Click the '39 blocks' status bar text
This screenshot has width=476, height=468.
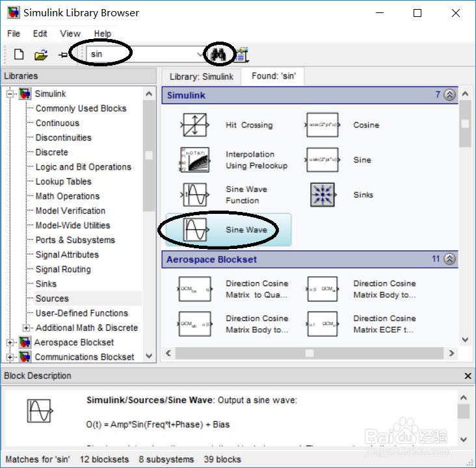(222, 460)
